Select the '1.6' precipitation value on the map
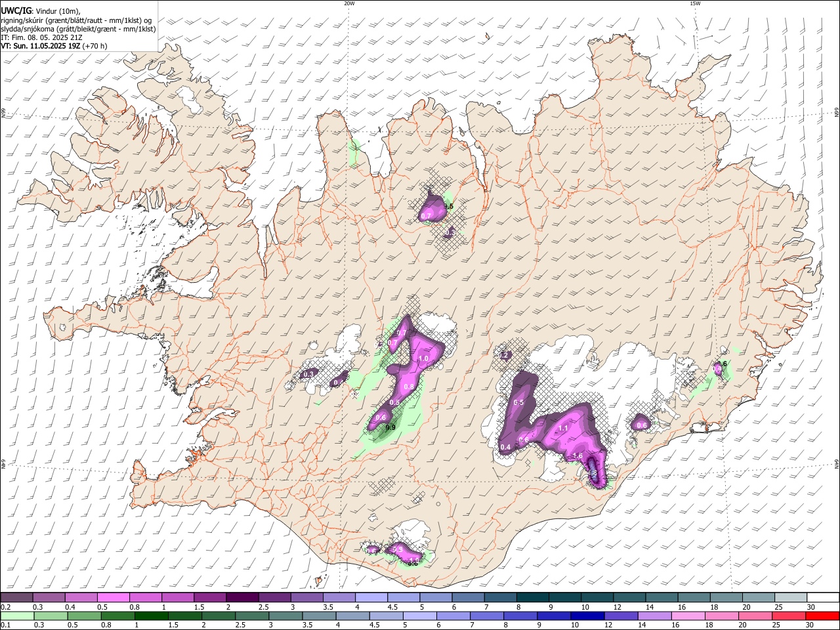The height and width of the screenshot is (630, 840). tap(577, 456)
